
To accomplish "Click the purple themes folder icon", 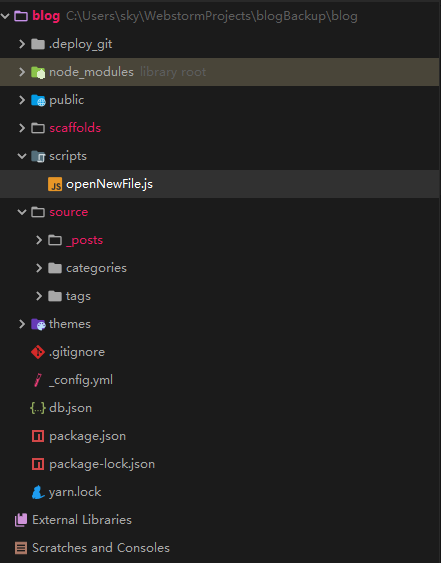I will click(38, 324).
